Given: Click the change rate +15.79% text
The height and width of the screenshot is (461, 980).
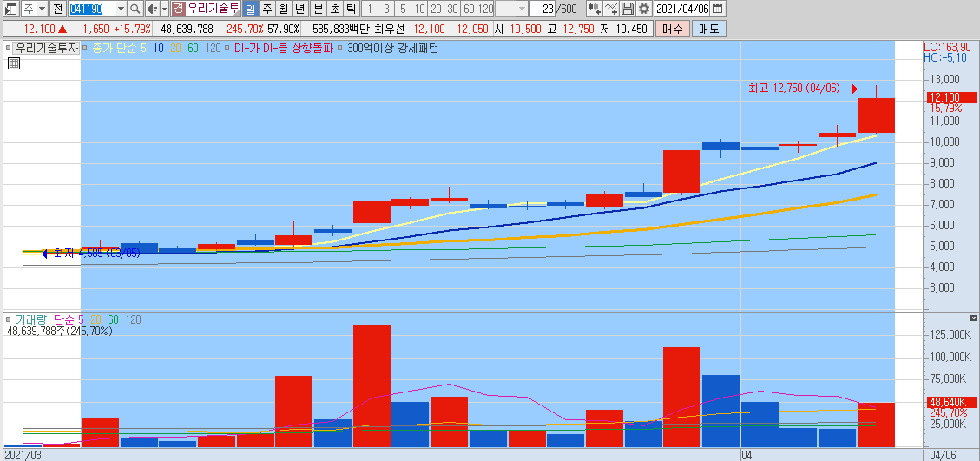Looking at the screenshot, I should coord(132,29).
